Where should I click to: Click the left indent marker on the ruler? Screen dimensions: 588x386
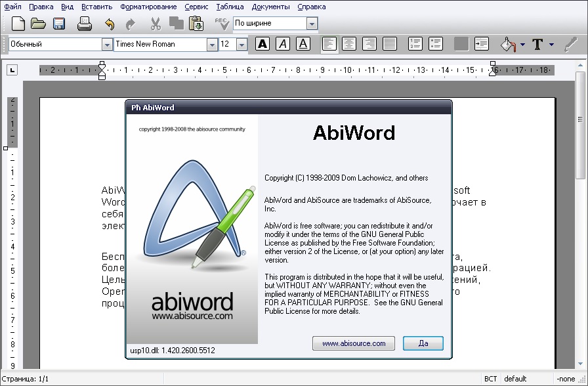102,70
